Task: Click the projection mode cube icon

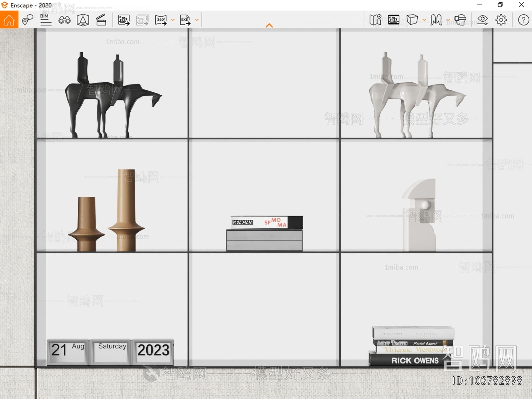Action: point(412,20)
